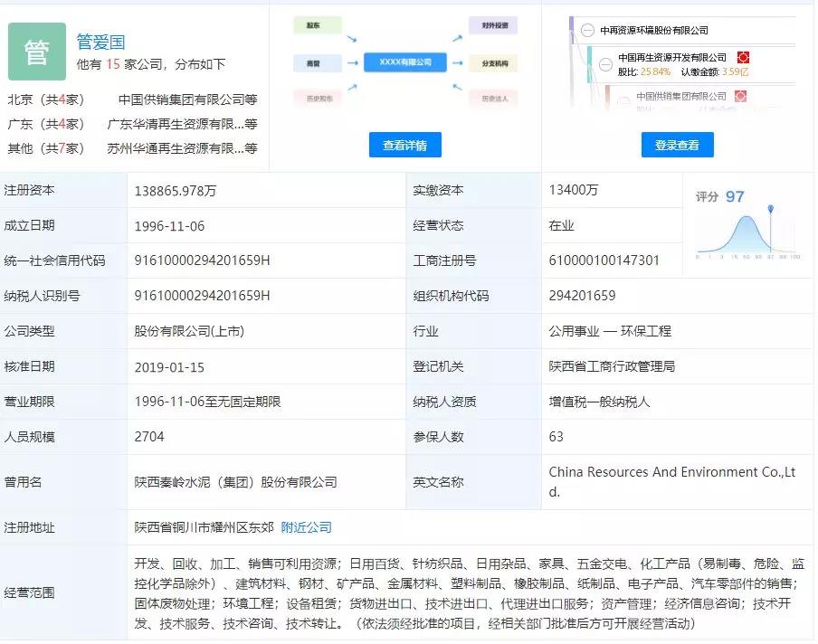Click the 15 companies count number
818x644 pixels.
(x=113, y=64)
